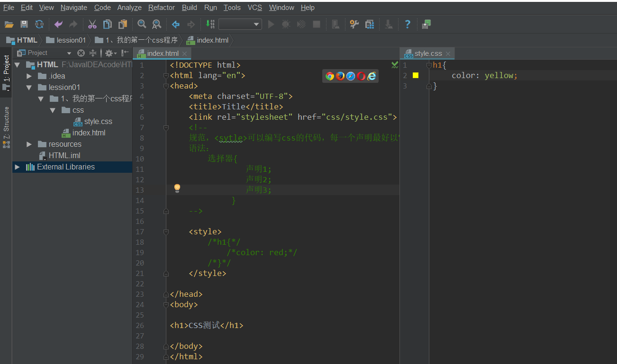Click the Debug bug icon

pyautogui.click(x=286, y=24)
